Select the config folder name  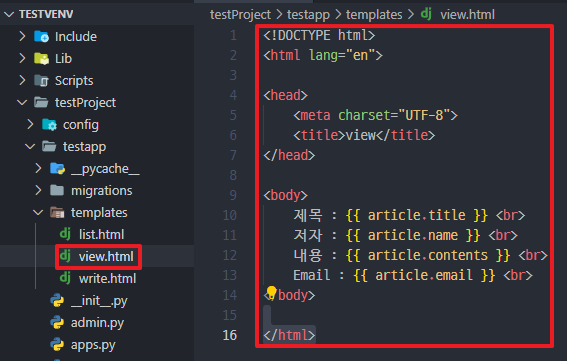pyautogui.click(x=81, y=125)
